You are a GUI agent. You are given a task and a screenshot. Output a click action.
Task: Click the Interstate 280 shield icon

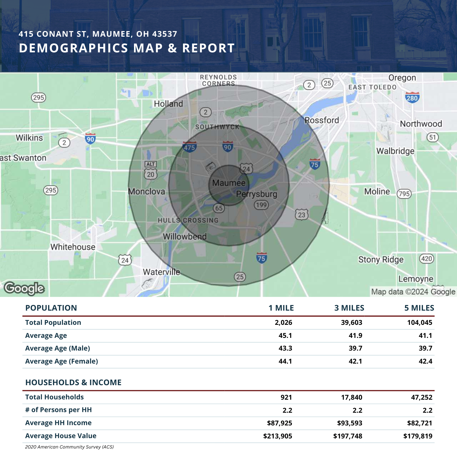pyautogui.click(x=412, y=97)
